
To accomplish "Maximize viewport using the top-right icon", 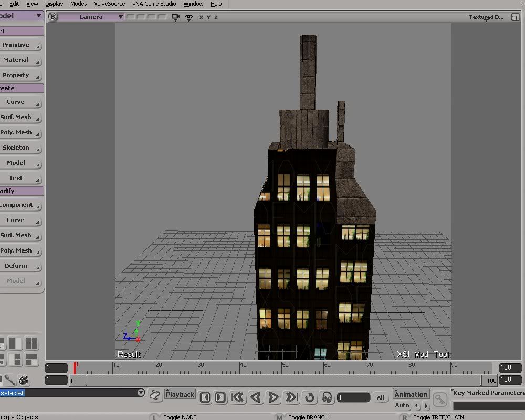I will click(x=515, y=17).
